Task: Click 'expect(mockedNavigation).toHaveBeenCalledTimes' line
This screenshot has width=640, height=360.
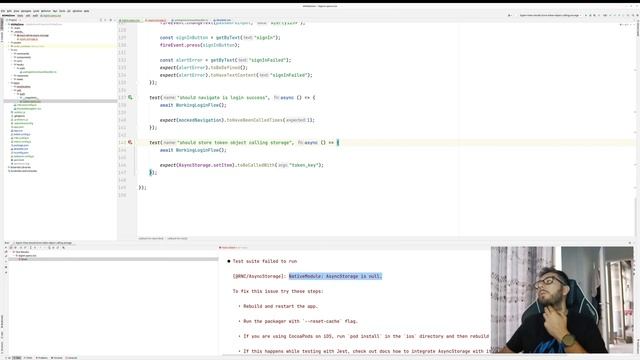Action: [237, 120]
